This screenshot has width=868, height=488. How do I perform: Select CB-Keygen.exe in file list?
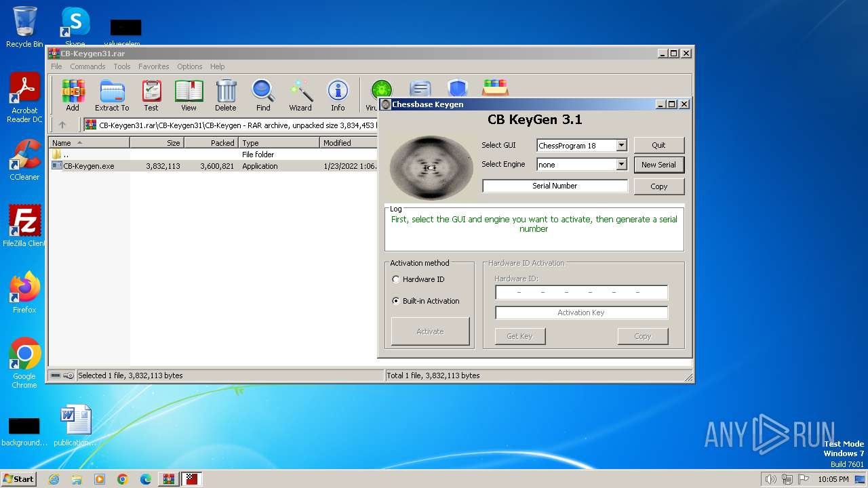click(89, 166)
